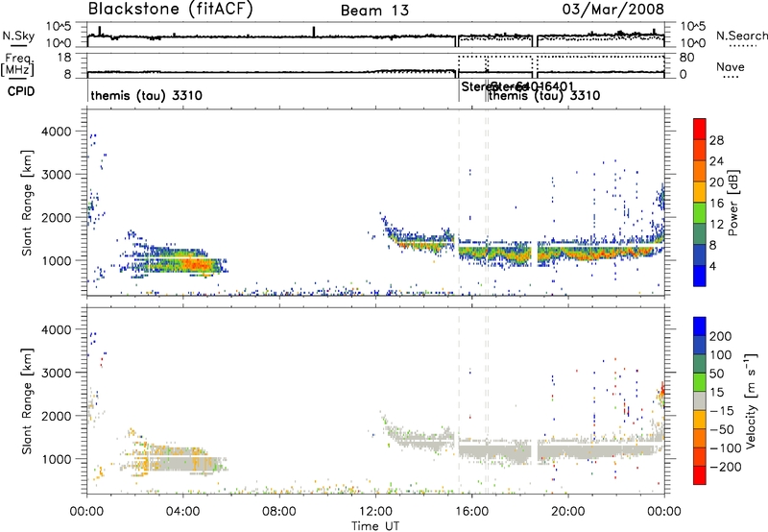
Task: Click the "-50" label on the Velocity scale
Action: point(721,429)
